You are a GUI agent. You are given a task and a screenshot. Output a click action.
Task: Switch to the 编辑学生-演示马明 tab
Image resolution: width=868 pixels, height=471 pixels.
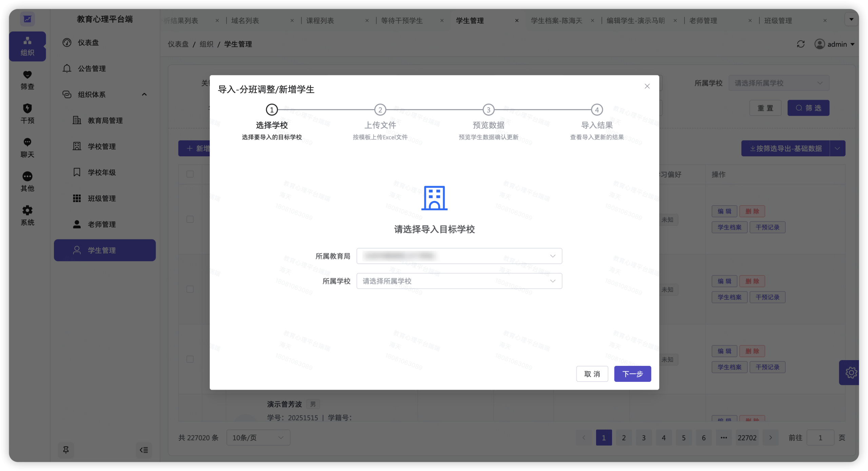click(635, 21)
